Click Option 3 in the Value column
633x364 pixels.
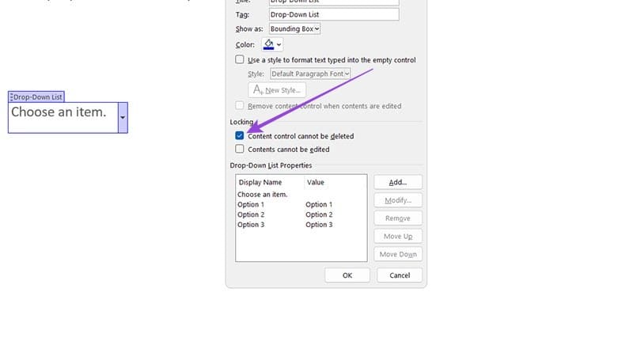[319, 225]
